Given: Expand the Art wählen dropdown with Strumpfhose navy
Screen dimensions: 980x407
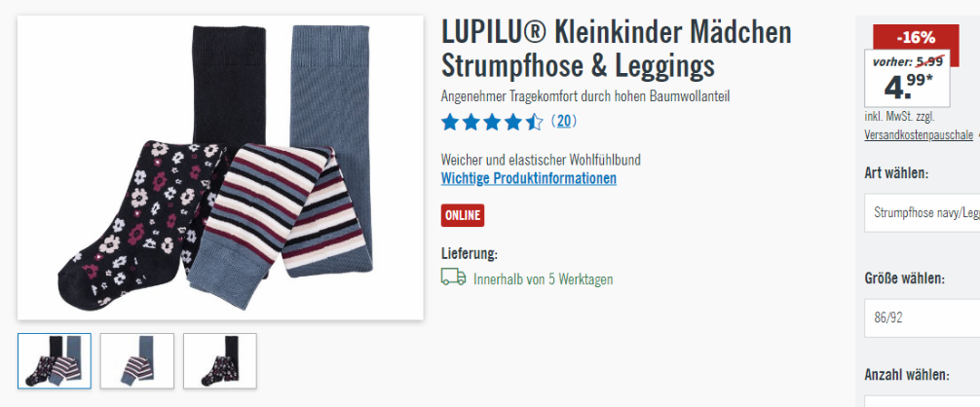Looking at the screenshot, I should coord(922,213).
